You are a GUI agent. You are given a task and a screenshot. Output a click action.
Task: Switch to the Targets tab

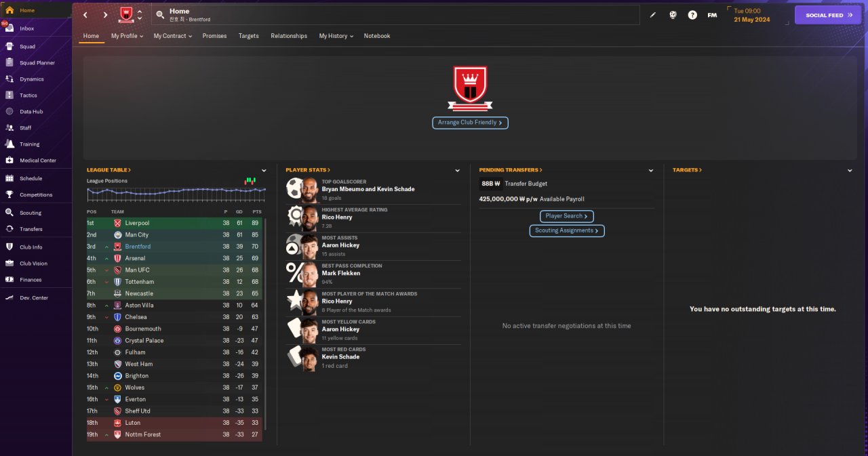(x=248, y=36)
